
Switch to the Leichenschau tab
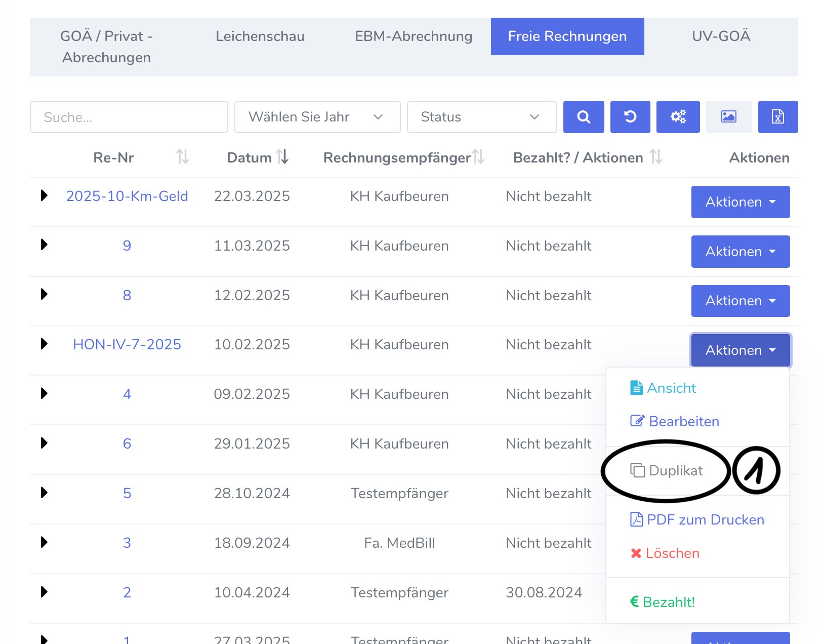260,36
